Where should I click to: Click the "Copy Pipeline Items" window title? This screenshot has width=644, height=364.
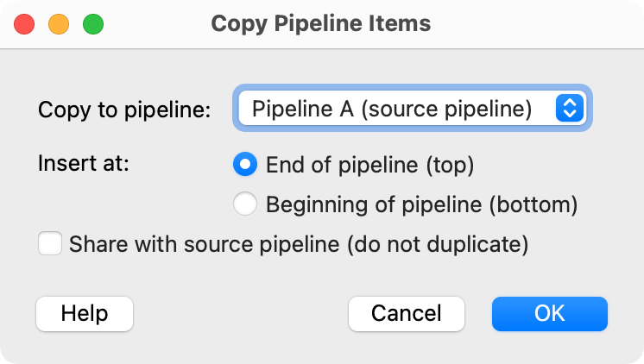pos(321,23)
